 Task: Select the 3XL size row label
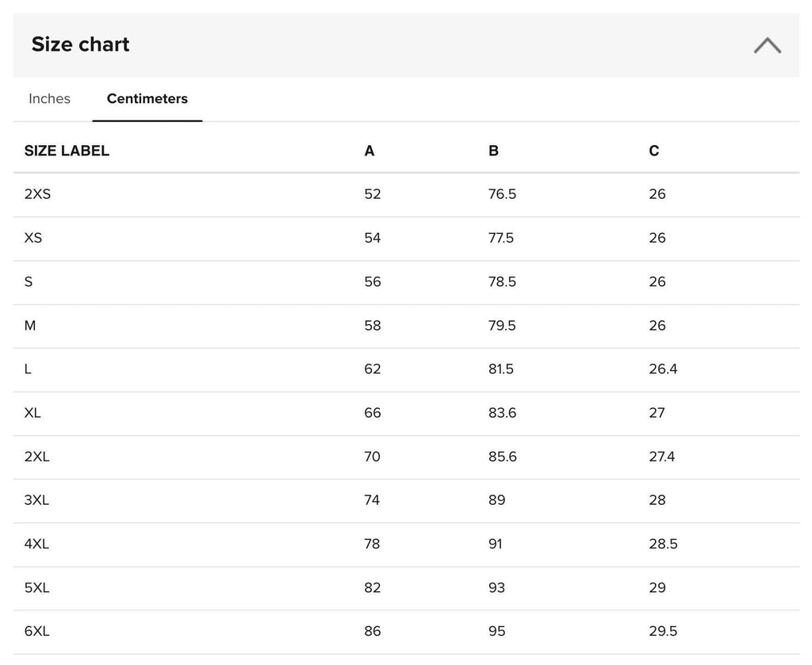click(36, 500)
